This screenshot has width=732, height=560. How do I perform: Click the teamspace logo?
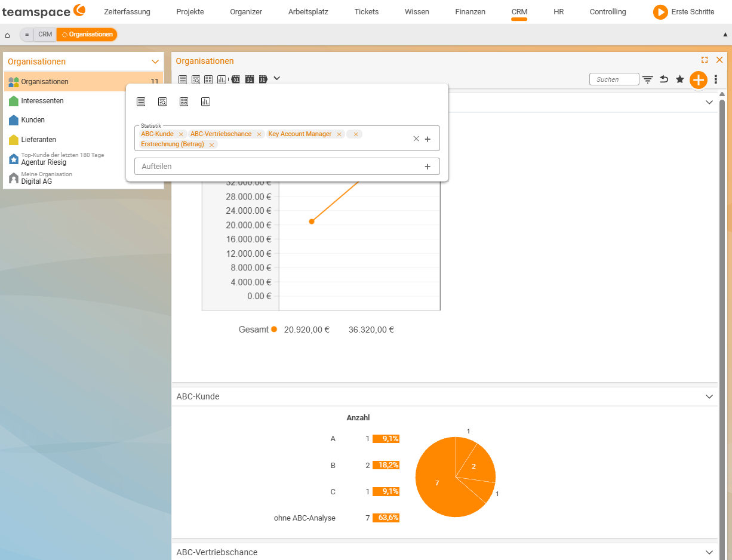(x=44, y=11)
